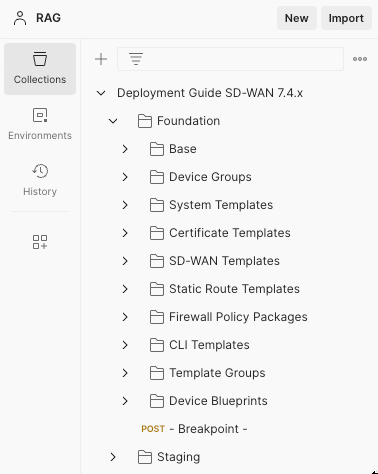Select the Base folder label

pos(183,149)
